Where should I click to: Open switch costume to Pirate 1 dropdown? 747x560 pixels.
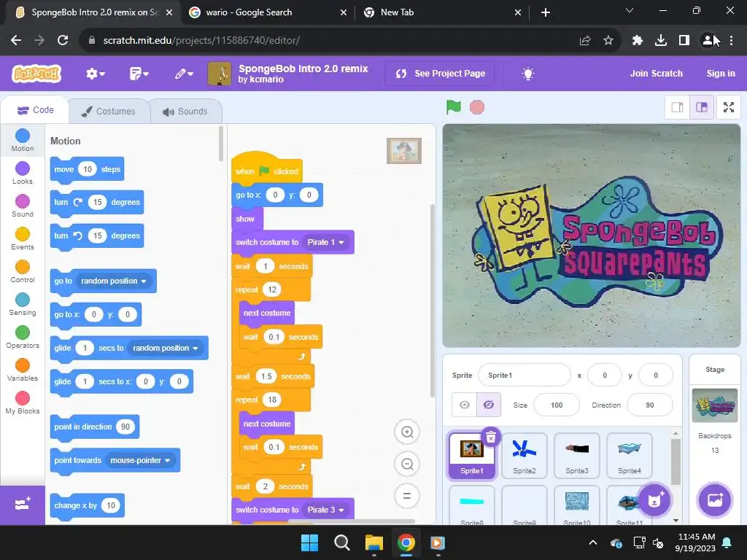[x=326, y=242]
